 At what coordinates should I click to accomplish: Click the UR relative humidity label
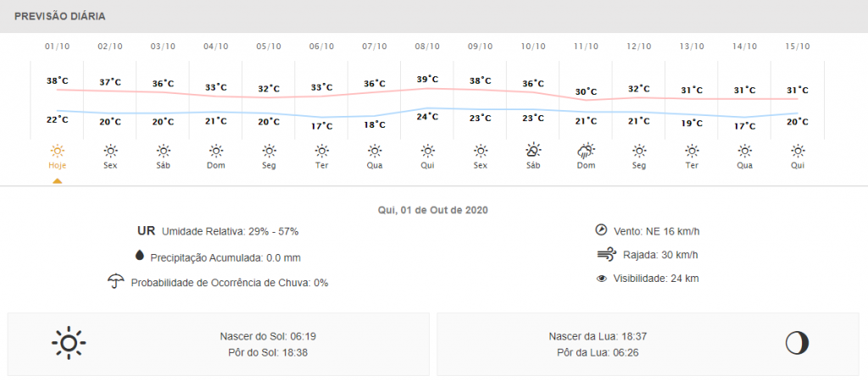[146, 231]
